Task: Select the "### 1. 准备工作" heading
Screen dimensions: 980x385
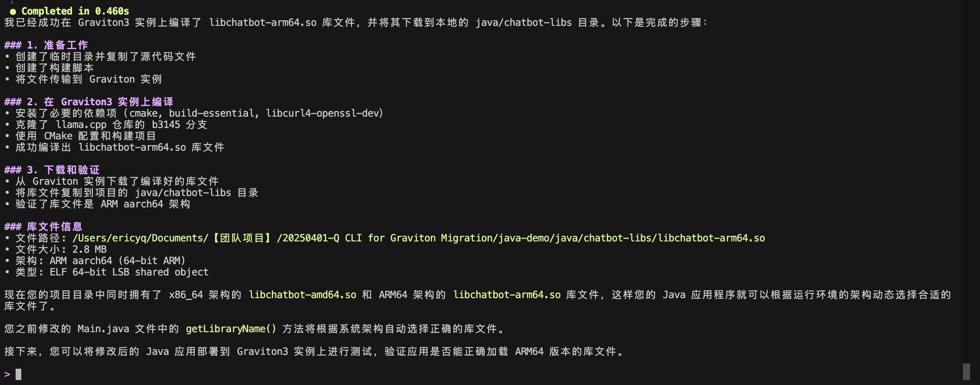Action: click(x=46, y=45)
